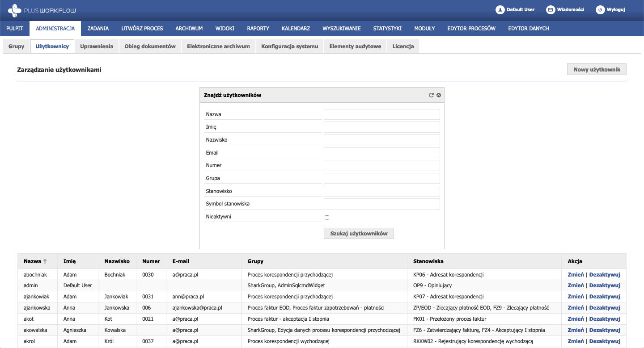Image resolution: width=644 pixels, height=348 pixels.
Task: Open the WIDOKI menu
Action: click(225, 28)
